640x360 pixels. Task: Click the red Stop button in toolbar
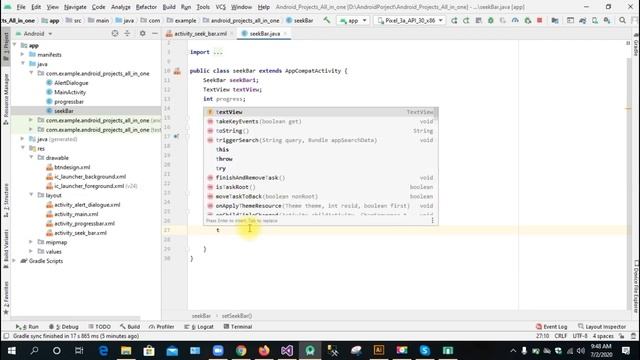click(540, 20)
